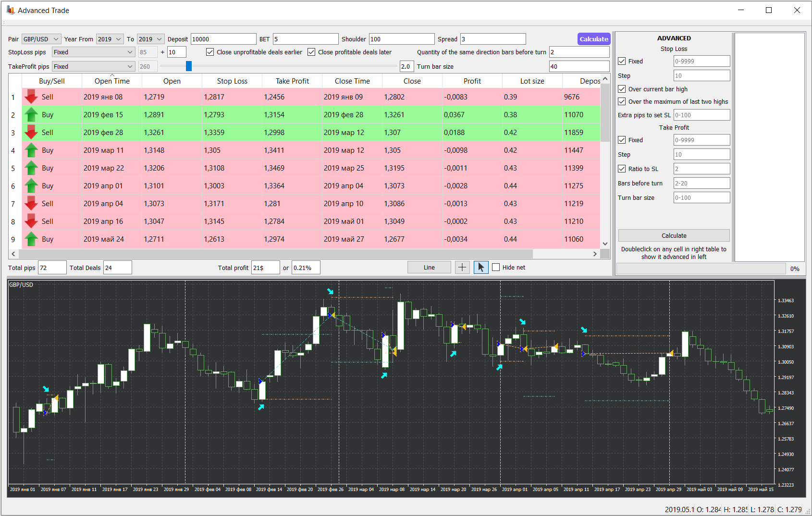Click the Bars before turn field
This screenshot has width=812, height=516.
click(701, 183)
